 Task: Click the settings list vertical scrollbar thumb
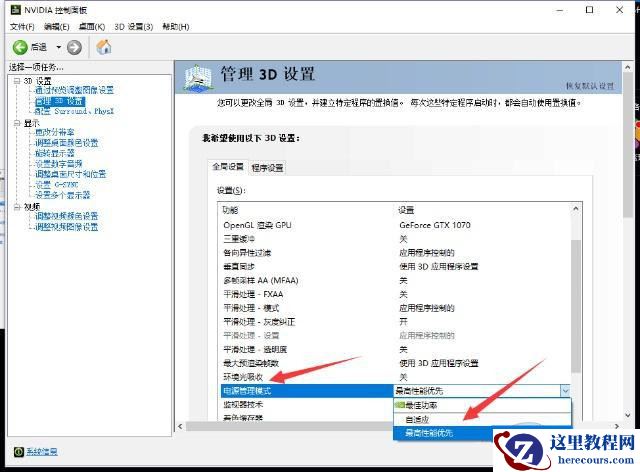576,306
